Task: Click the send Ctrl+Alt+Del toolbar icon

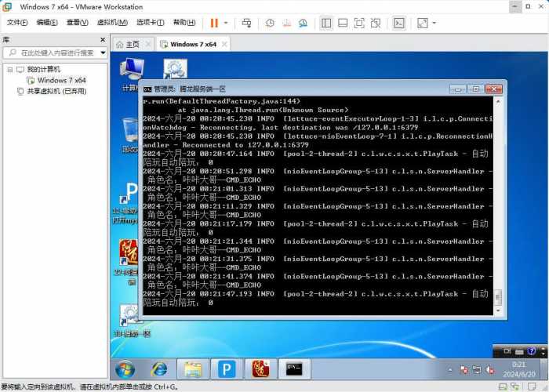Action: point(246,23)
